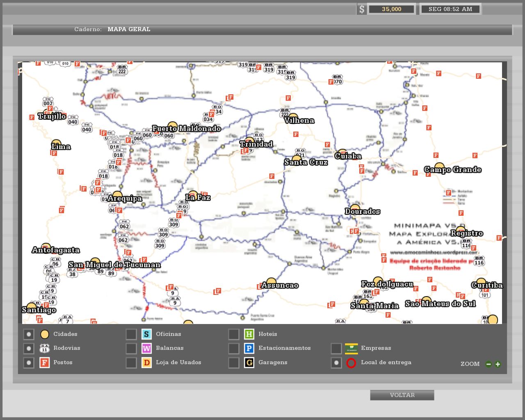Click the Cuiaba city marker on map
Viewport: 525px width, 420px height.
(x=342, y=153)
